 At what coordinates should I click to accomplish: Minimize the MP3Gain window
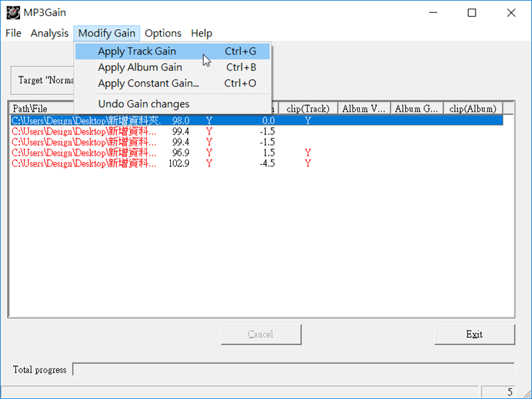click(434, 13)
